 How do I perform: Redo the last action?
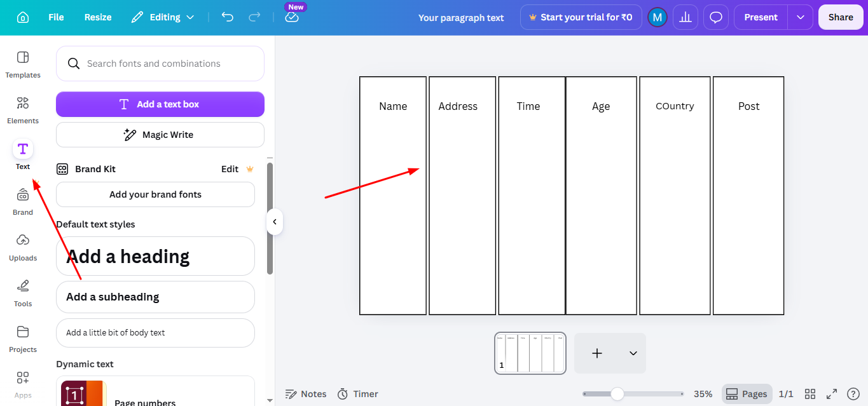point(254,17)
